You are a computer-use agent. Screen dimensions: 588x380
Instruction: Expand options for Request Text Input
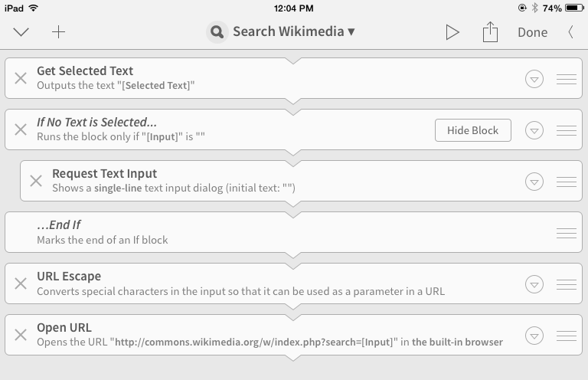pos(534,182)
